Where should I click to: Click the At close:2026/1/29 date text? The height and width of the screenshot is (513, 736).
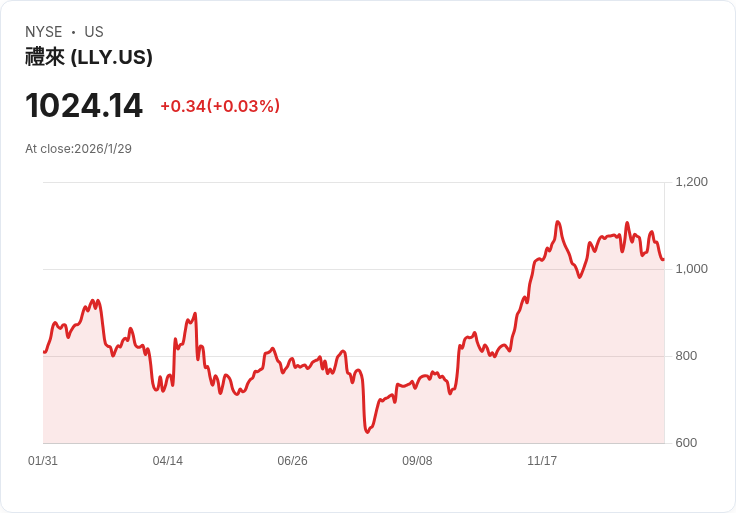point(78,149)
